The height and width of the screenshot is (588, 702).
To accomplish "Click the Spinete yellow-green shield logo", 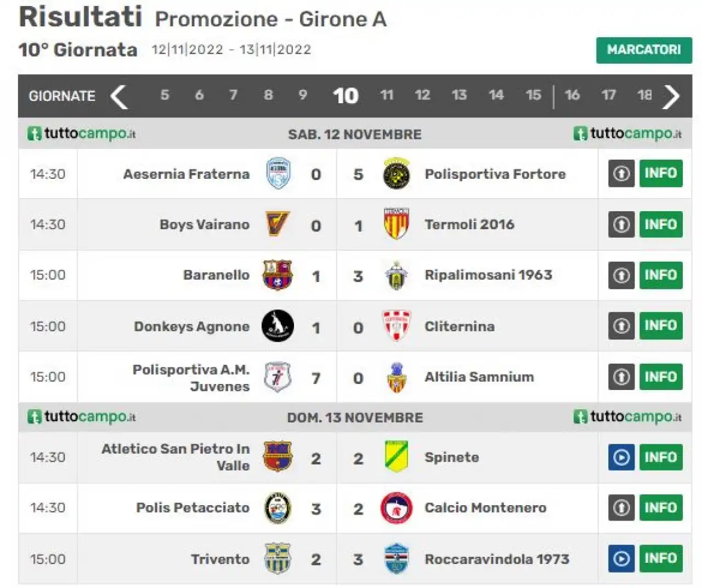I will (397, 457).
